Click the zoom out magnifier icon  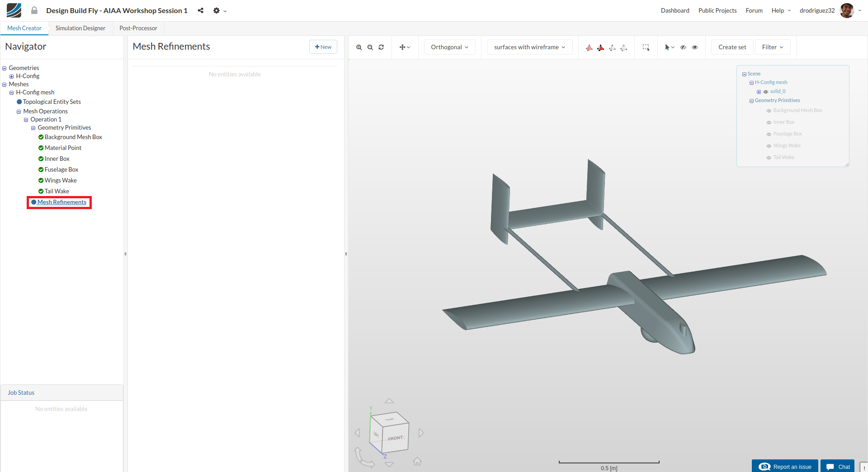click(x=370, y=47)
